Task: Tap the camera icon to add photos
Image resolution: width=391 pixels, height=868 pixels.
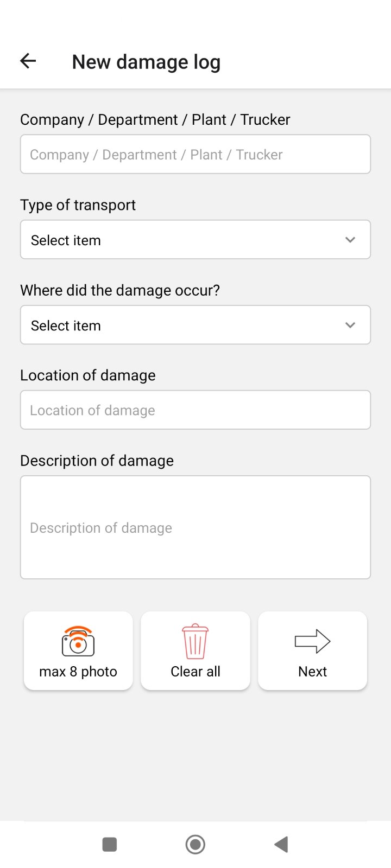Action: tap(78, 641)
